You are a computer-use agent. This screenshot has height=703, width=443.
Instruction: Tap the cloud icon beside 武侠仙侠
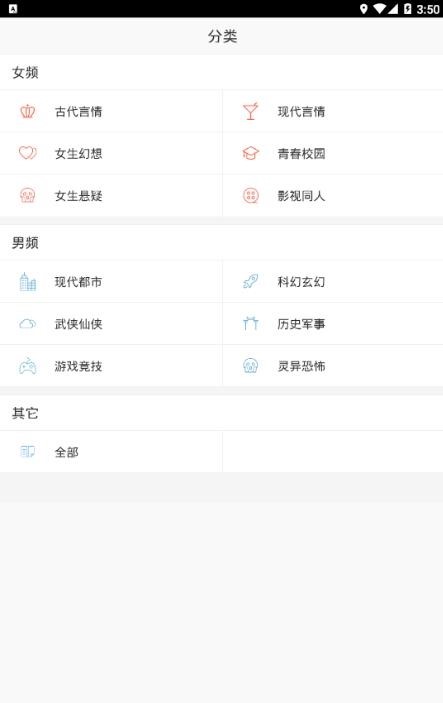coord(27,324)
